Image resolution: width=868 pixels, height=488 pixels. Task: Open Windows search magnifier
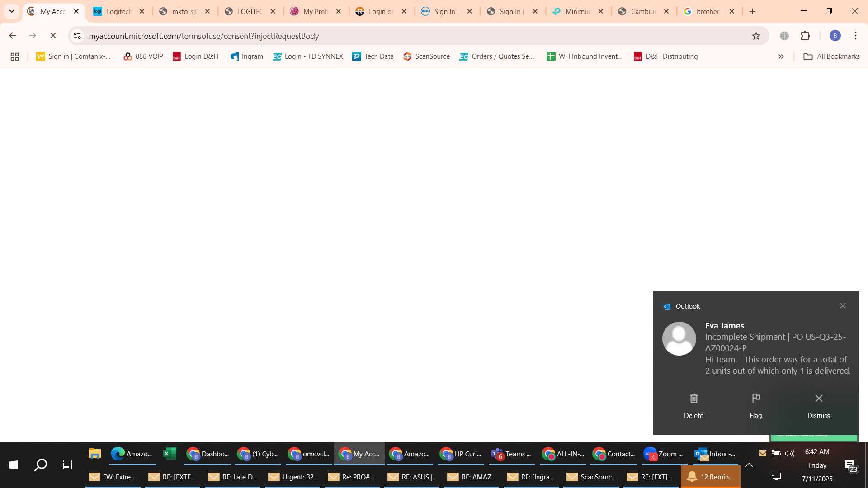(x=41, y=465)
